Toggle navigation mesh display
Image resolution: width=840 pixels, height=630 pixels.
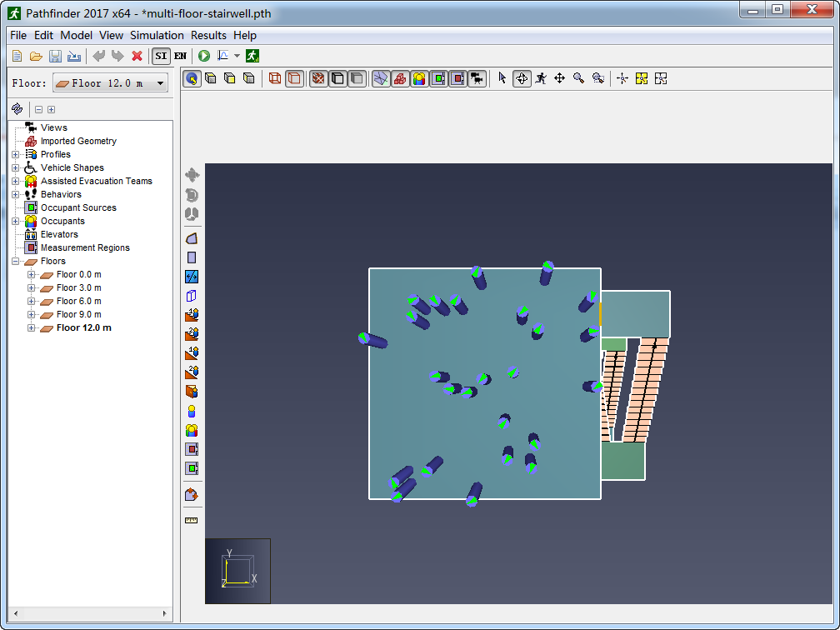380,78
